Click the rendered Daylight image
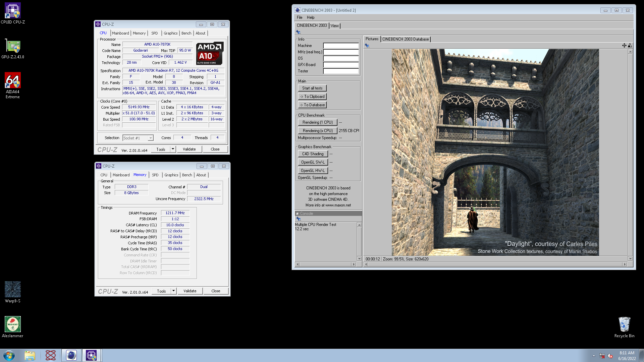The width and height of the screenshot is (644, 362). (x=495, y=153)
